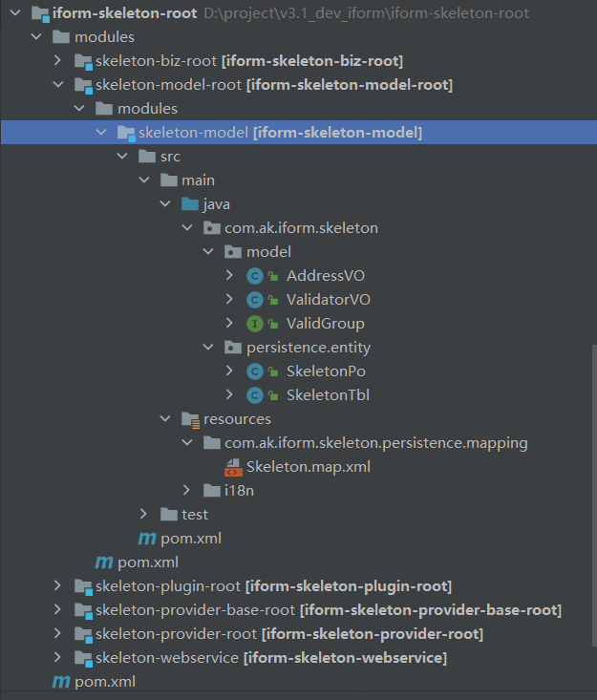Click the ValidGroup interface icon
This screenshot has height=700, width=597.
point(254,324)
